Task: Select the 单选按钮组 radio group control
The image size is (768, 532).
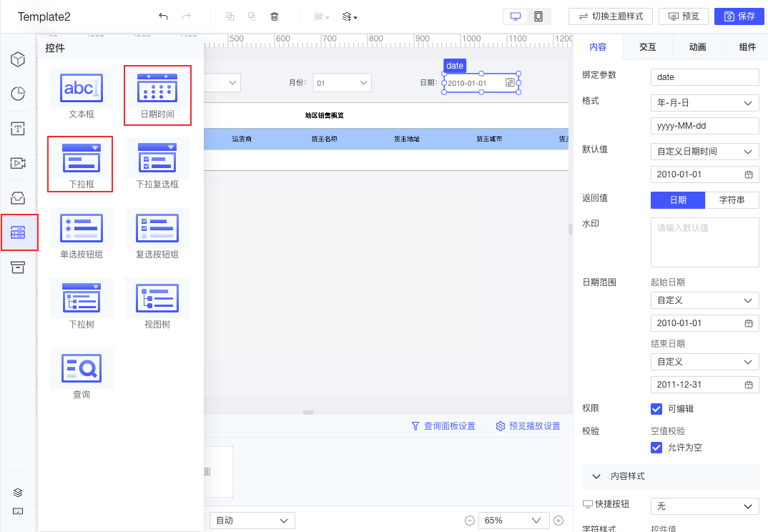Action: pos(82,234)
